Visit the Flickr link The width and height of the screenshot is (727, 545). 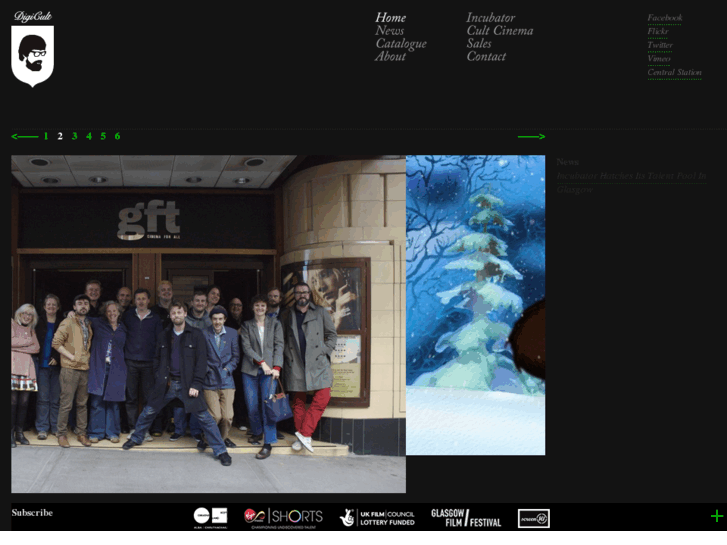(x=658, y=32)
